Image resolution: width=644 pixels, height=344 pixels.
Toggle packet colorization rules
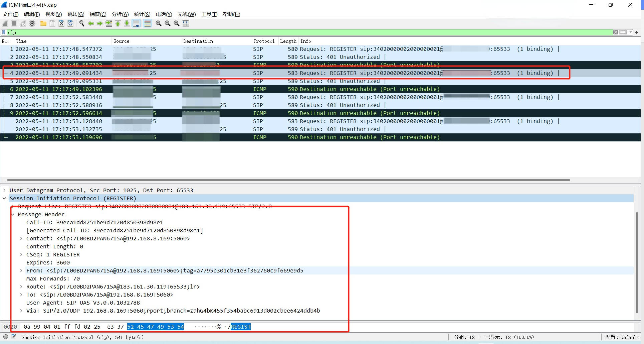[147, 23]
